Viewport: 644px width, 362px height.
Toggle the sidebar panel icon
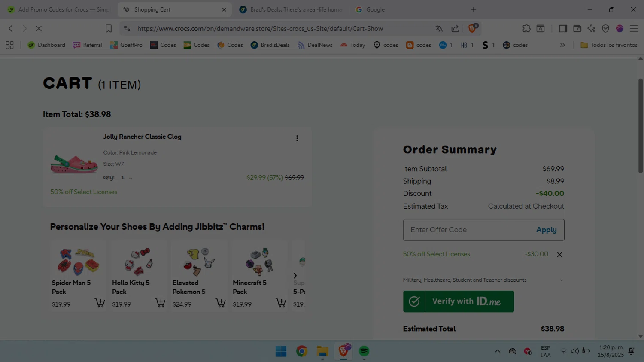[x=563, y=28]
